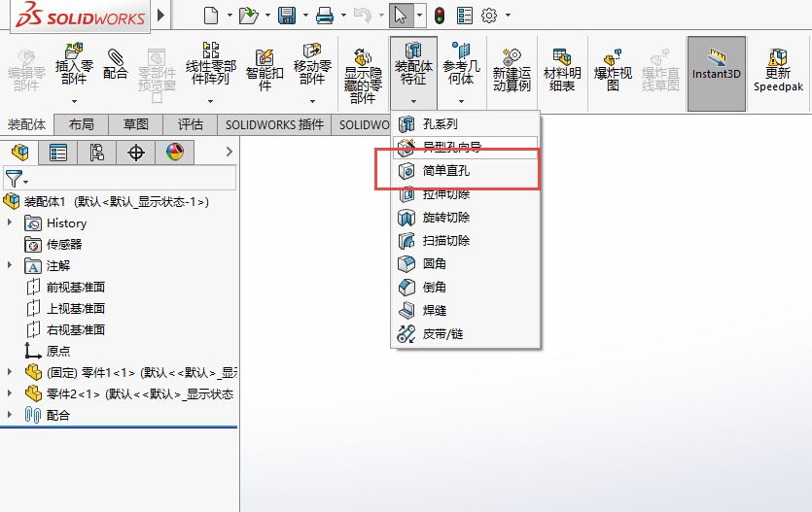Toggle the Instant3D button
Screen dimensions: 812x512
[x=717, y=74]
